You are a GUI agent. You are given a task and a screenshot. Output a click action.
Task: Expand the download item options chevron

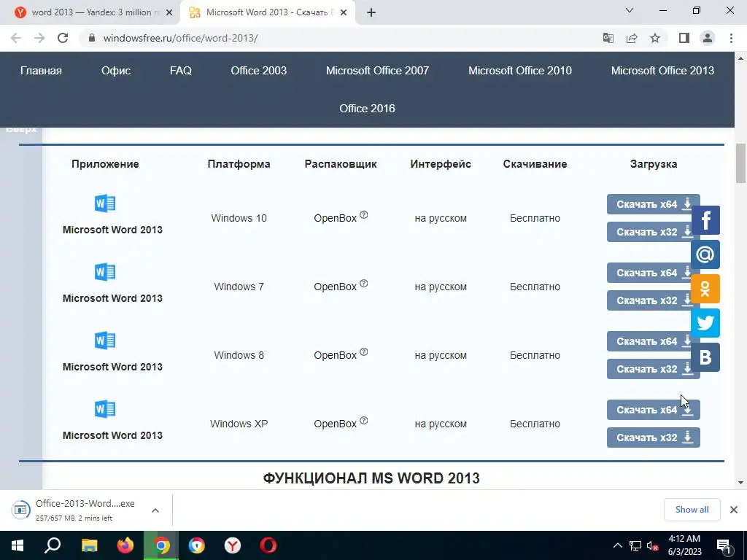pyautogui.click(x=155, y=510)
